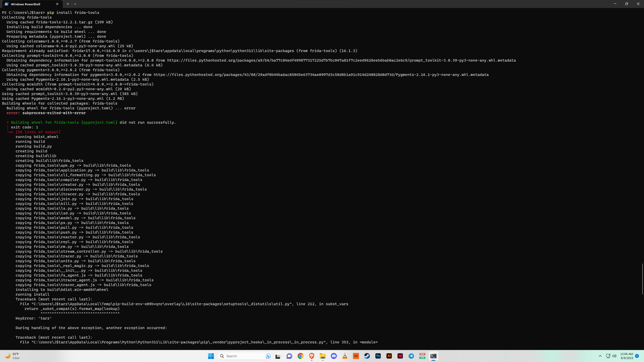Open the weather widget showing 65°F

pyautogui.click(x=13, y=356)
